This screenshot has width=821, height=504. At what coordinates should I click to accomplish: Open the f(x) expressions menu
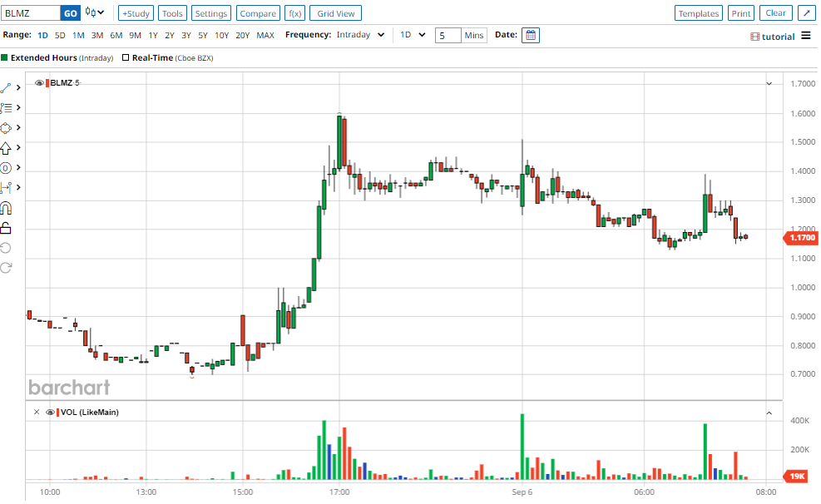[x=294, y=13]
